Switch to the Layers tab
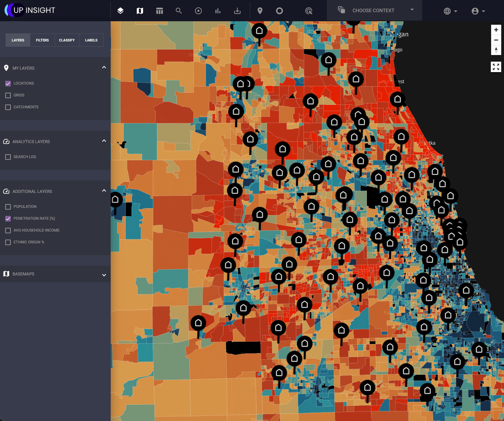This screenshot has width=504, height=421. click(x=18, y=40)
